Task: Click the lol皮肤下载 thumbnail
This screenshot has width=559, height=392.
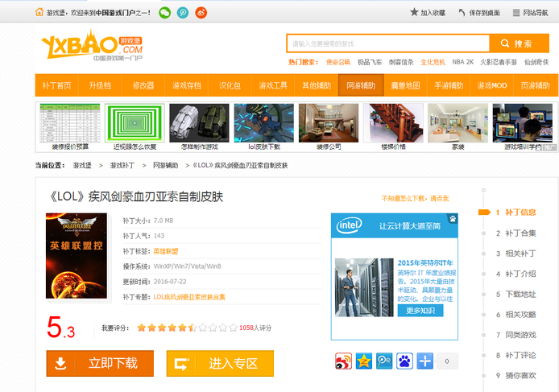Action: pos(264,123)
